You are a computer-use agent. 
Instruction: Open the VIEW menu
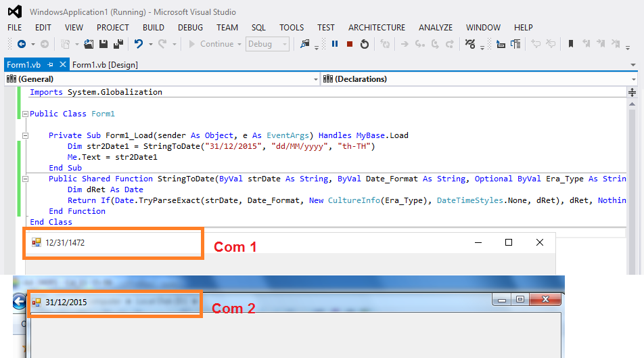click(74, 28)
